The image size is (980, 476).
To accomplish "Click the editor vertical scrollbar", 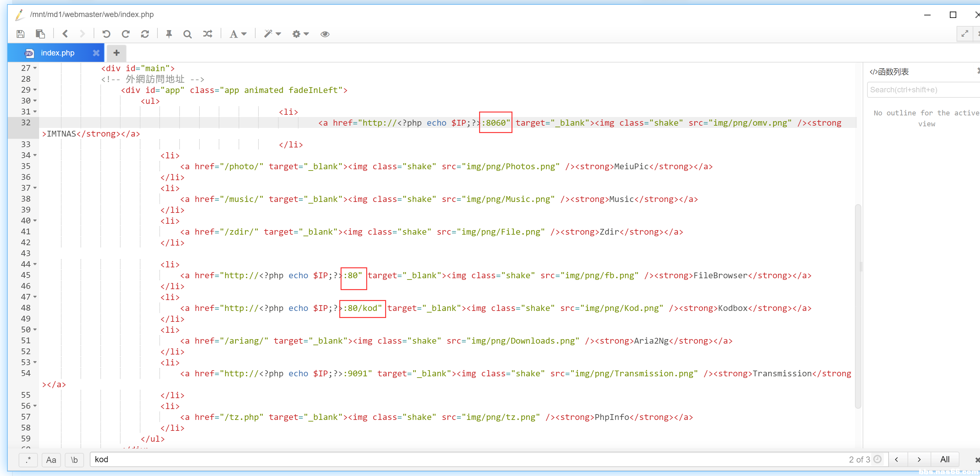I will click(x=857, y=306).
